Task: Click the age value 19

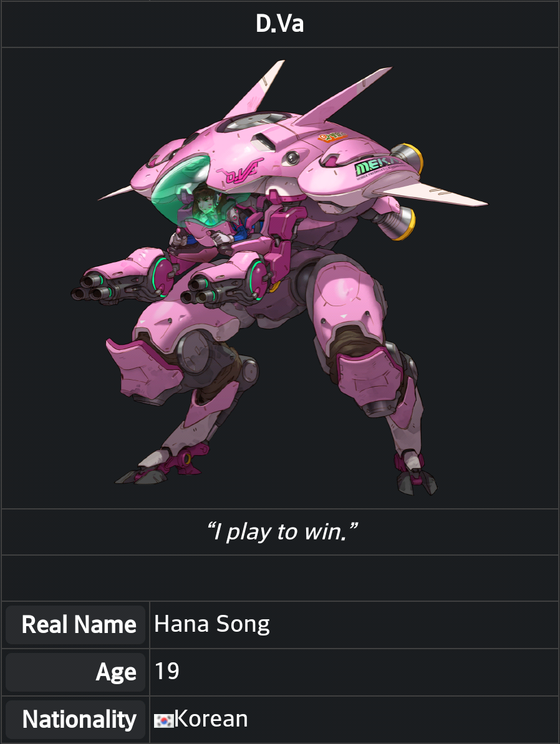Action: pyautogui.click(x=167, y=672)
